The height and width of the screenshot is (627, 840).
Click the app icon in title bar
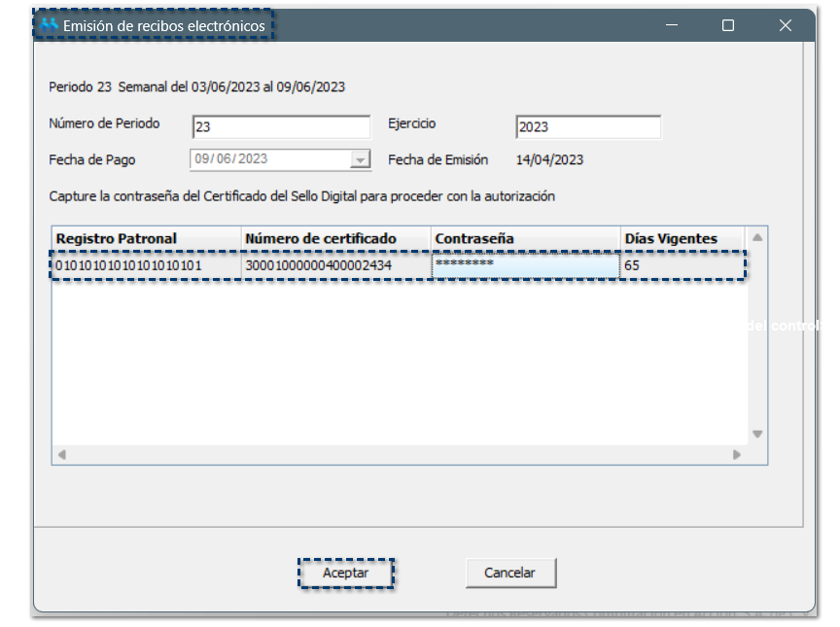[49, 26]
